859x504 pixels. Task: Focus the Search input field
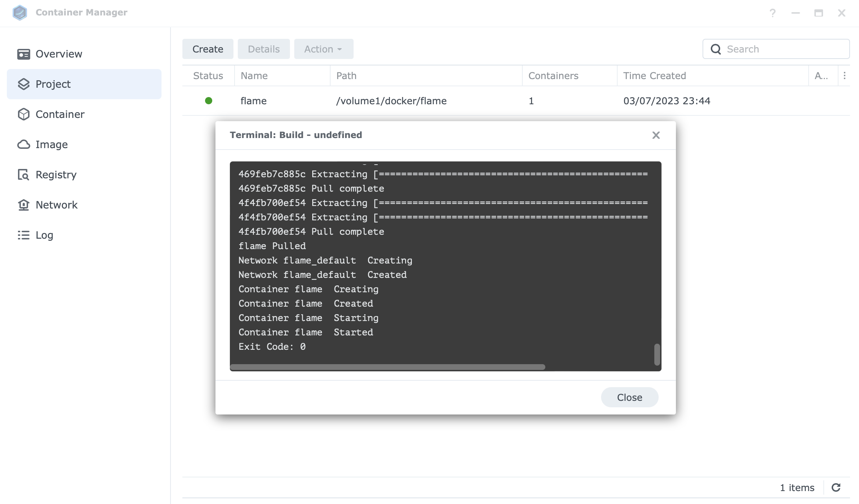click(776, 49)
